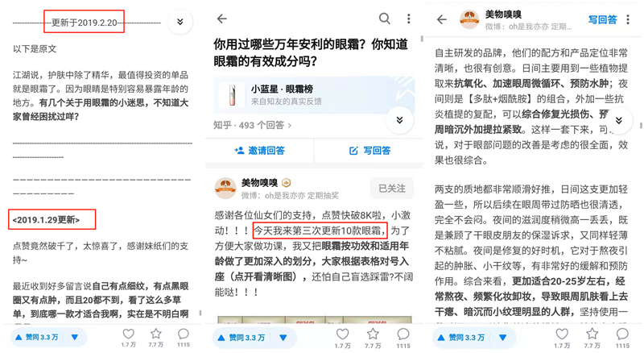This screenshot has height=353, width=644.
Task: Select 写回答 tab below question
Action: [x=369, y=151]
